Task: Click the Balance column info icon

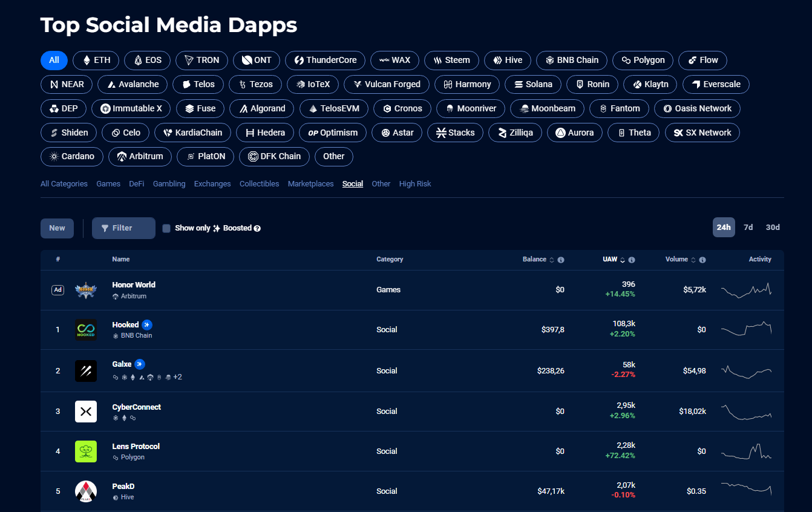Action: click(x=561, y=260)
